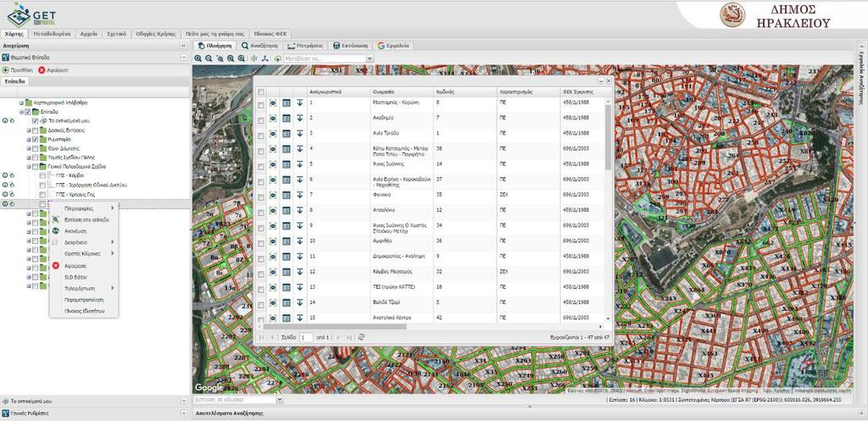This screenshot has height=421, width=868.
Task: Click the Κωδικός column header
Action: tap(465, 91)
